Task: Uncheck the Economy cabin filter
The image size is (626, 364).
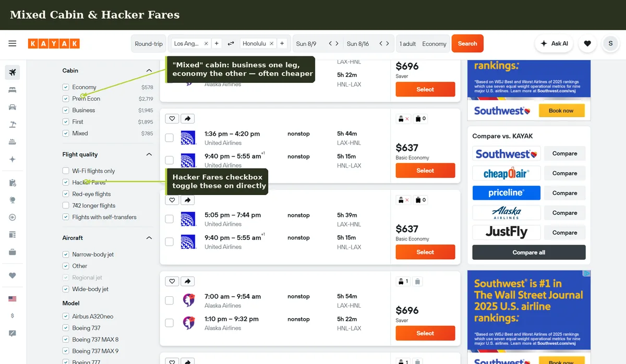Action: 66,87
